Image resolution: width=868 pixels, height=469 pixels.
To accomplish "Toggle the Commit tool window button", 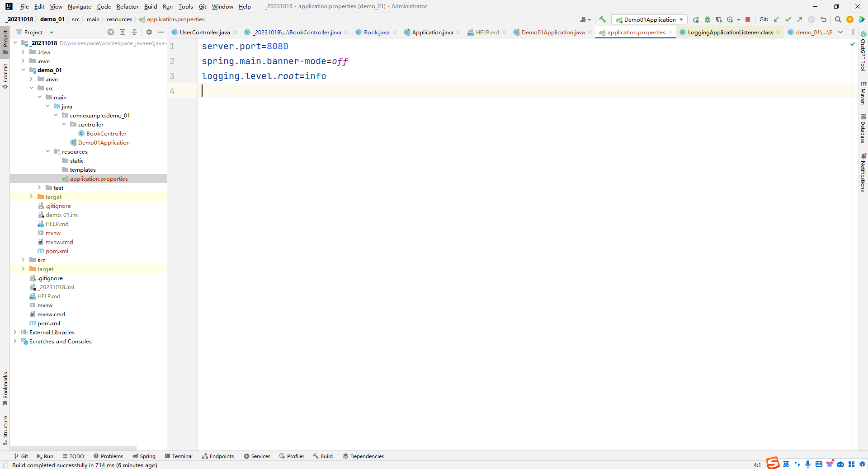I will coord(5,75).
